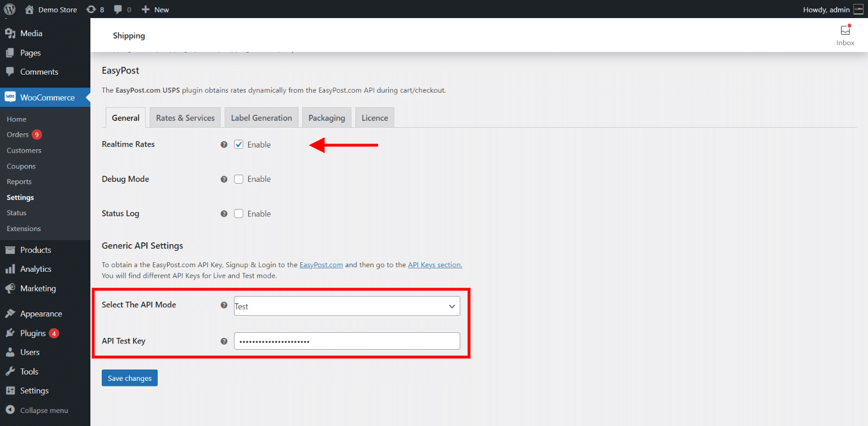Open the Licence tab
The width and height of the screenshot is (868, 426).
[375, 118]
